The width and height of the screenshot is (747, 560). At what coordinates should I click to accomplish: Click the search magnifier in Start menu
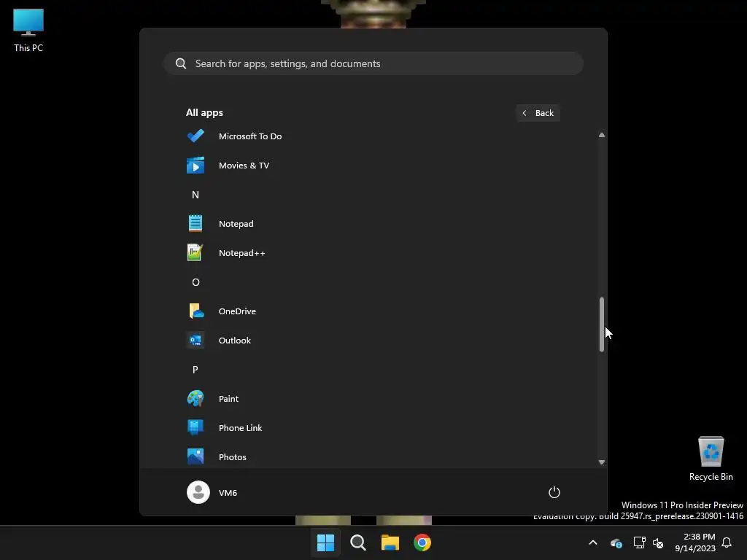[181, 63]
